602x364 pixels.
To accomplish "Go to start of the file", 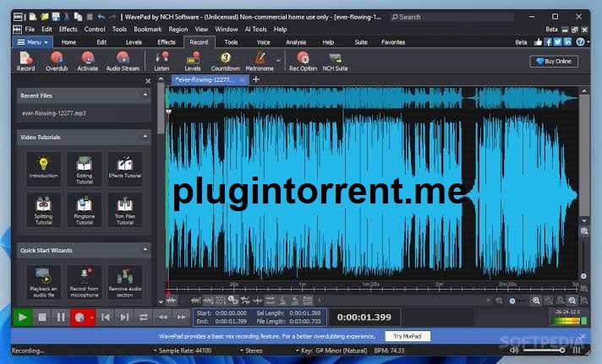I will [106, 318].
